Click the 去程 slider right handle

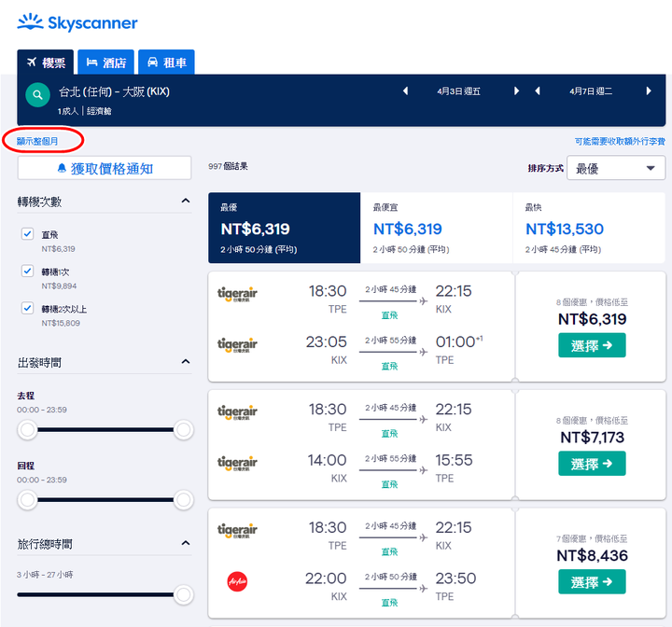(184, 429)
